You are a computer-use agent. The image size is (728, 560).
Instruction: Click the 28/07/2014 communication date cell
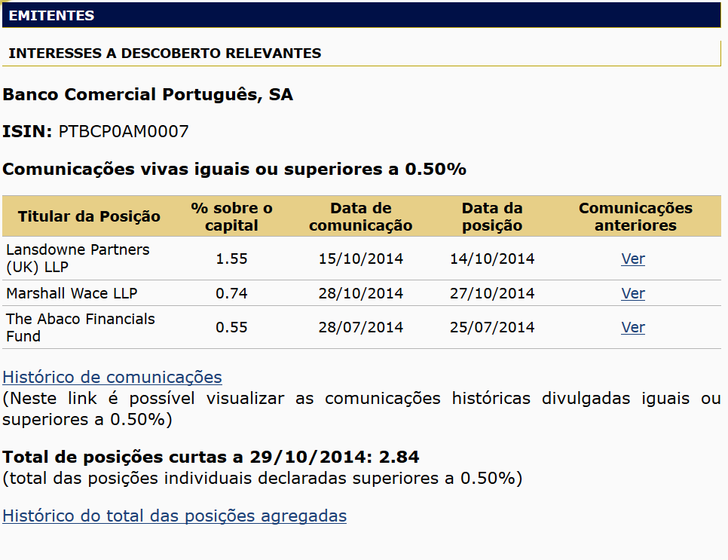point(360,327)
